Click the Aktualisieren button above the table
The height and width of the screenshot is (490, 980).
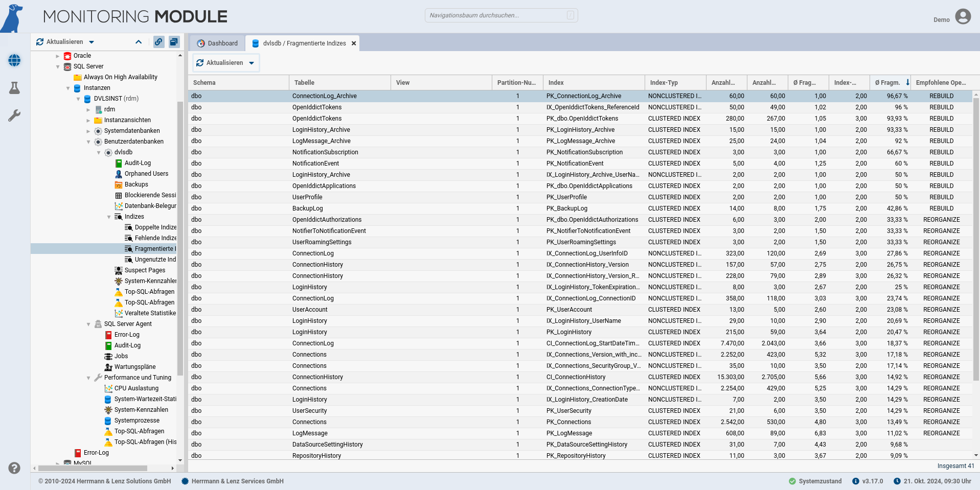pos(220,63)
